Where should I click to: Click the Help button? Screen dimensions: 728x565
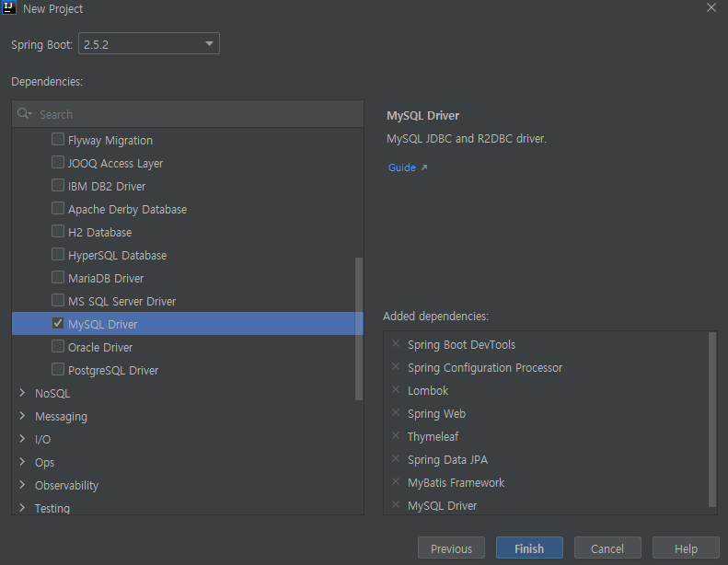686,548
